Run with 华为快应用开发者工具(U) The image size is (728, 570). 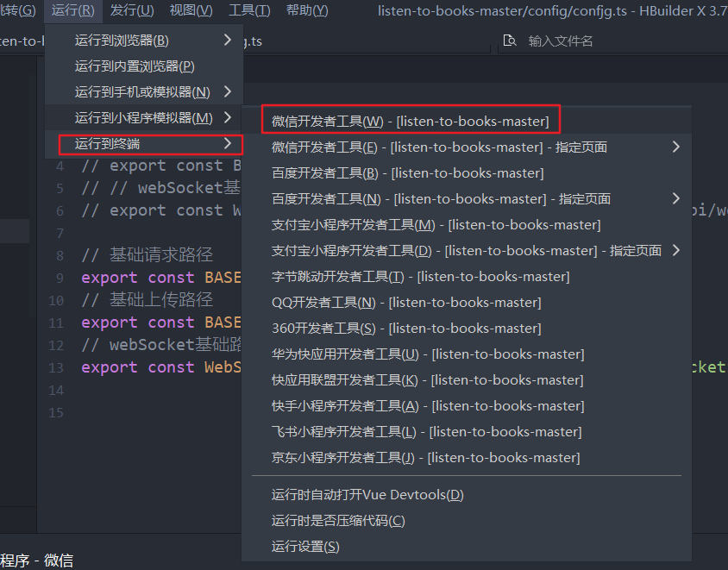(x=467, y=354)
